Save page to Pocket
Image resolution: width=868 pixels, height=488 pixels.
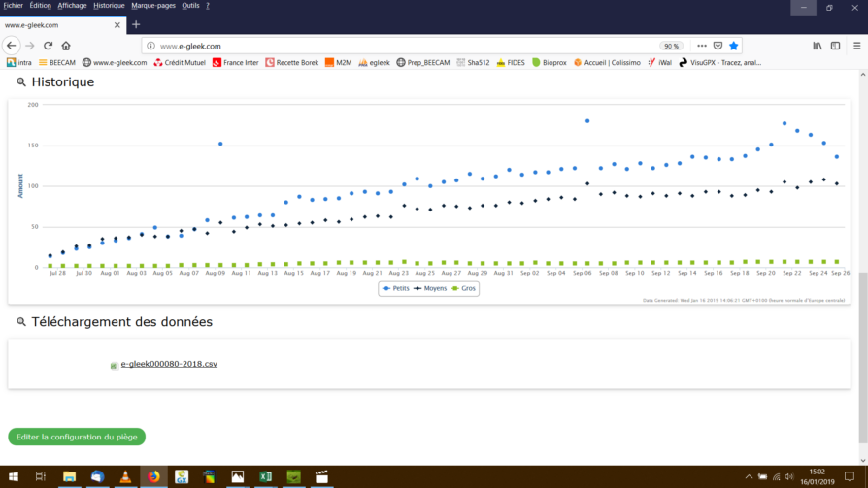(718, 46)
